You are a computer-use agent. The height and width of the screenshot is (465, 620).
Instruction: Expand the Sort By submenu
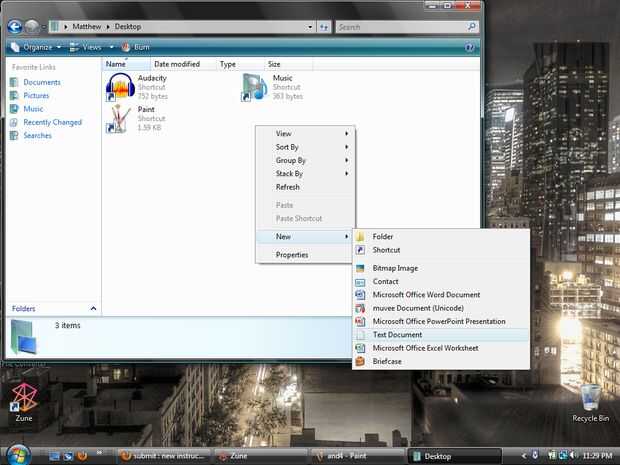[305, 147]
